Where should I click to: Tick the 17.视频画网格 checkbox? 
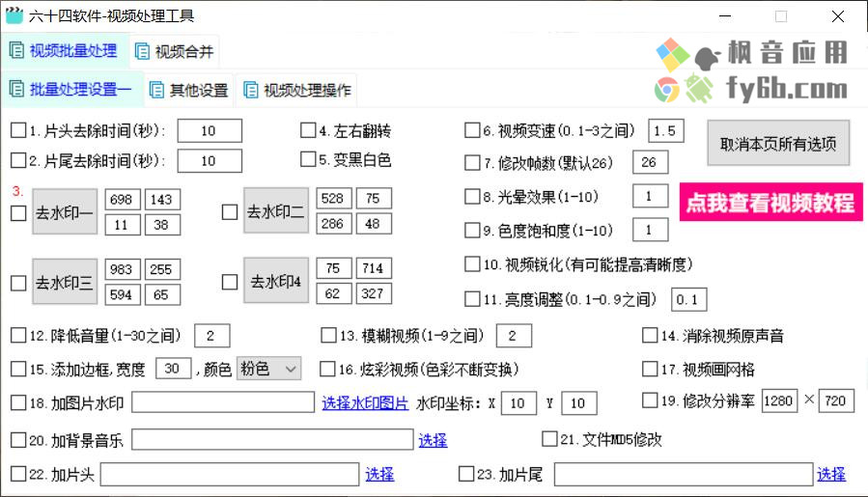pos(650,370)
